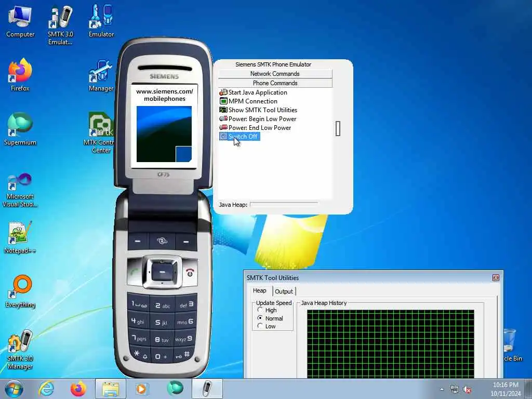
Task: Click the emulator panel side handle
Action: pyautogui.click(x=338, y=129)
